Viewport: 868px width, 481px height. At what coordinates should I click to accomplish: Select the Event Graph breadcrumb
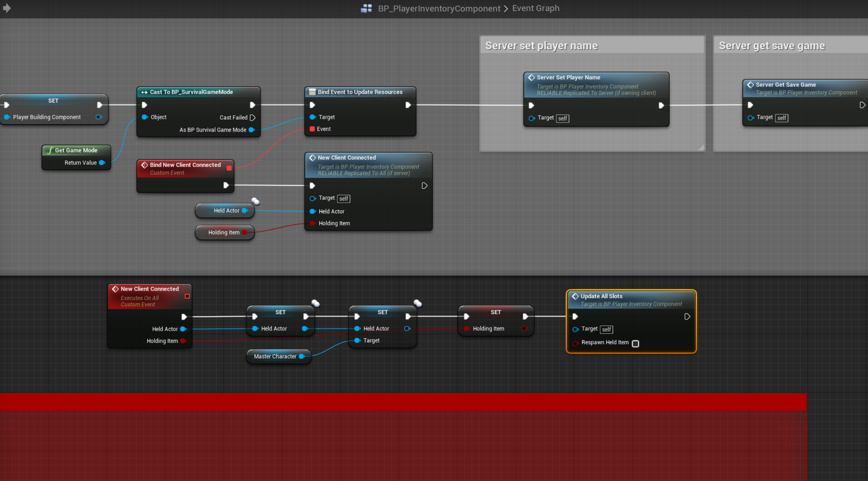pyautogui.click(x=535, y=8)
